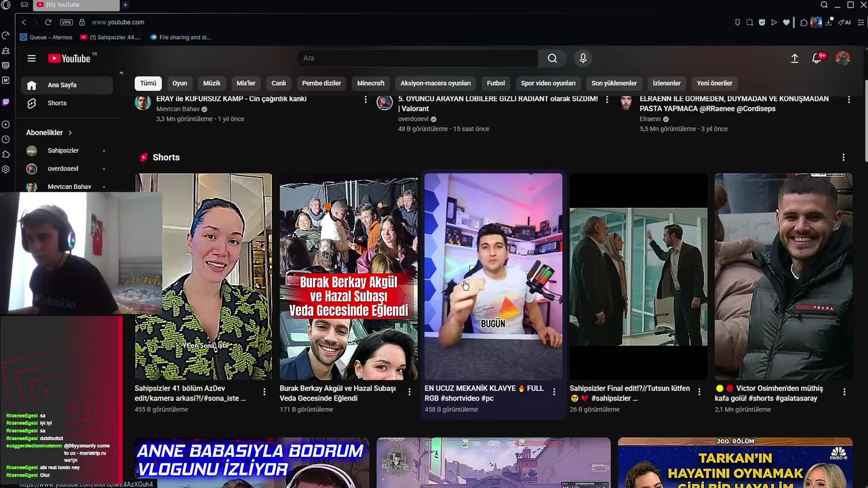Viewport: 868px width, 488px height.
Task: Select the Futbol filter chip
Action: [496, 83]
